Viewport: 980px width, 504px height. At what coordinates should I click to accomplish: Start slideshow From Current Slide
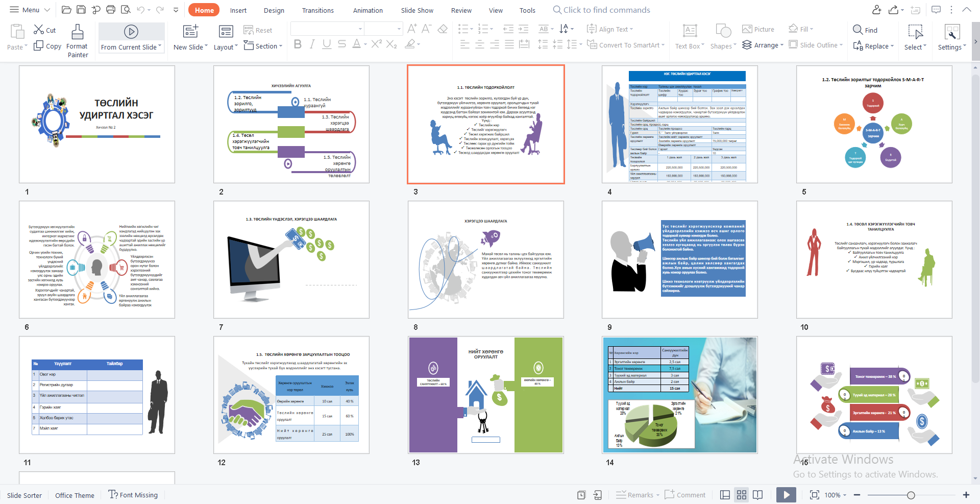131,37
